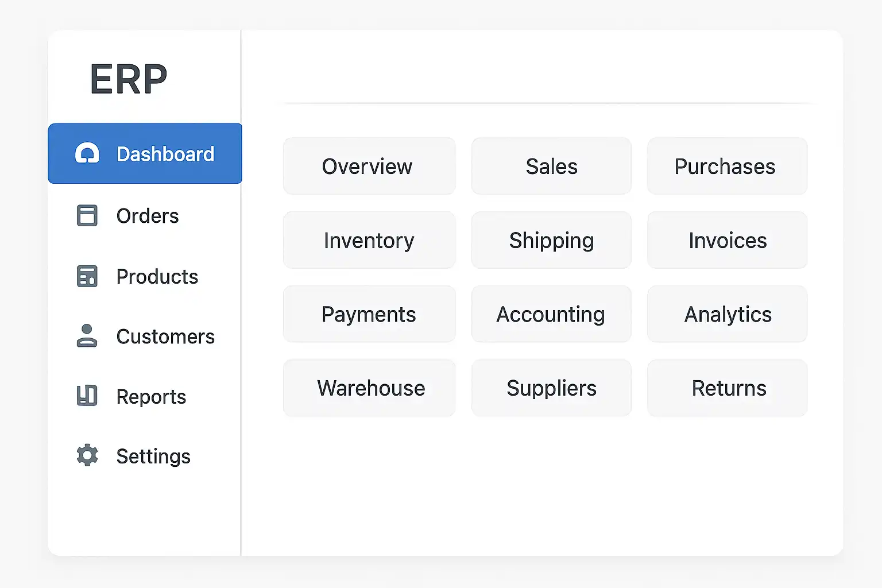Click the Customers person icon
882x588 pixels.
(87, 336)
